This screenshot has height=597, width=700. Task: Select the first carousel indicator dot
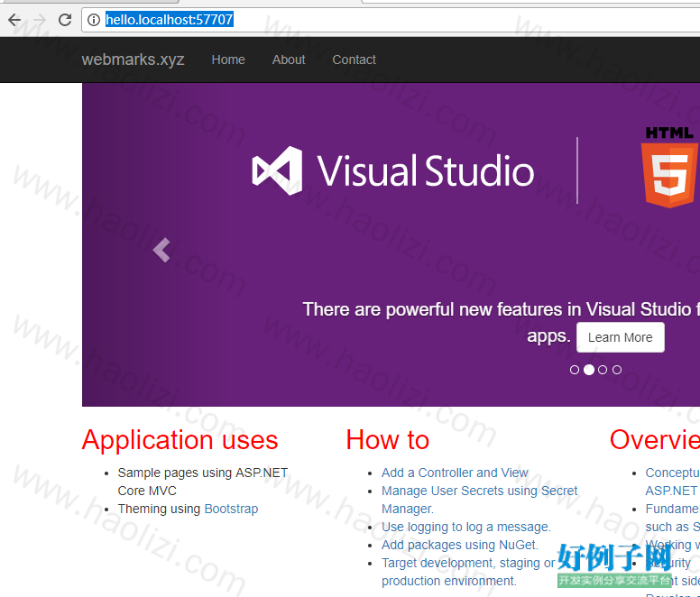(x=575, y=370)
